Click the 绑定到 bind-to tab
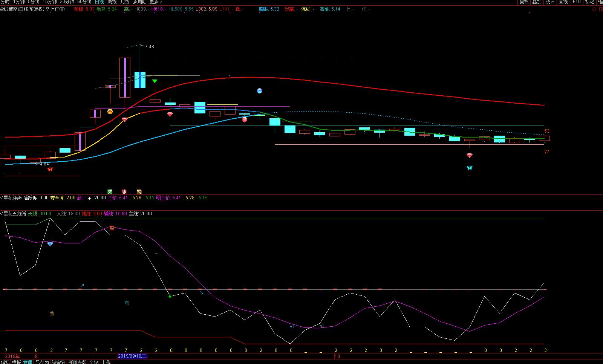This screenshot has width=603, height=364. 58,362
